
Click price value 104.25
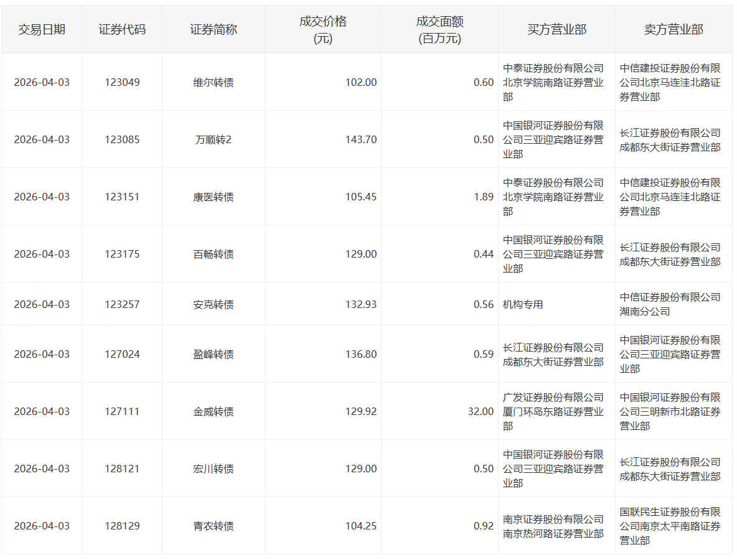(x=361, y=526)
